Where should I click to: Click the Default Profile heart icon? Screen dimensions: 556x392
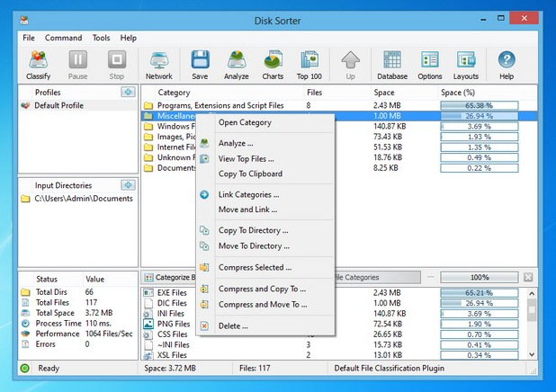(25, 105)
